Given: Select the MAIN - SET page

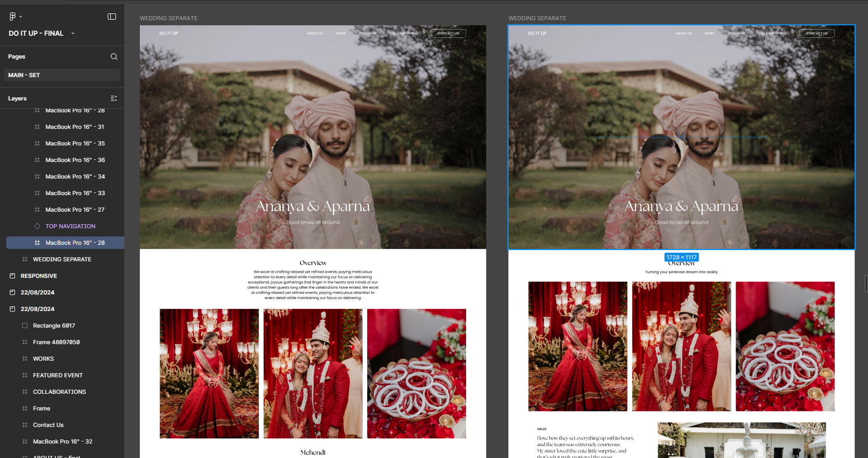Looking at the screenshot, I should click(x=62, y=75).
